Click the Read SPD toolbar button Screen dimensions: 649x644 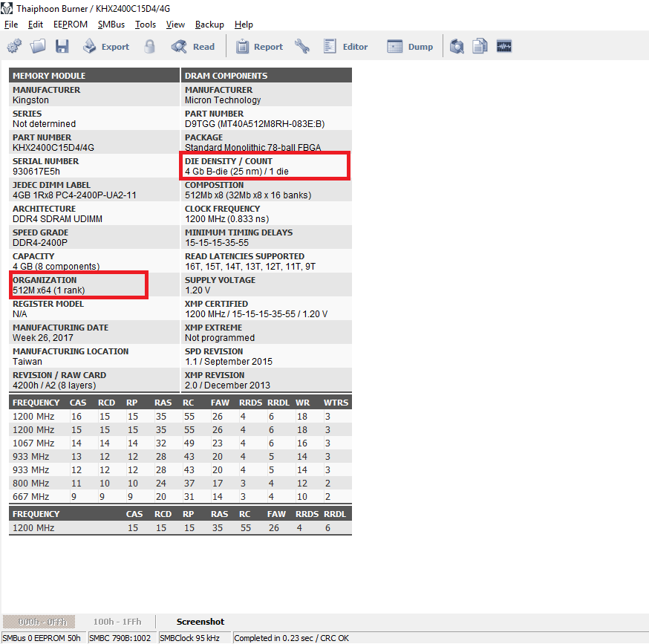click(x=193, y=47)
